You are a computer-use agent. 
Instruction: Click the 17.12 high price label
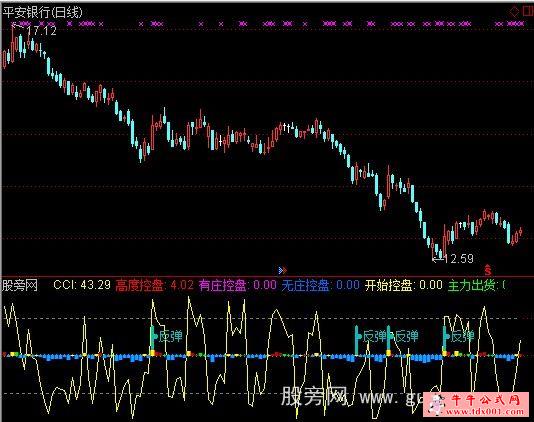[x=42, y=31]
